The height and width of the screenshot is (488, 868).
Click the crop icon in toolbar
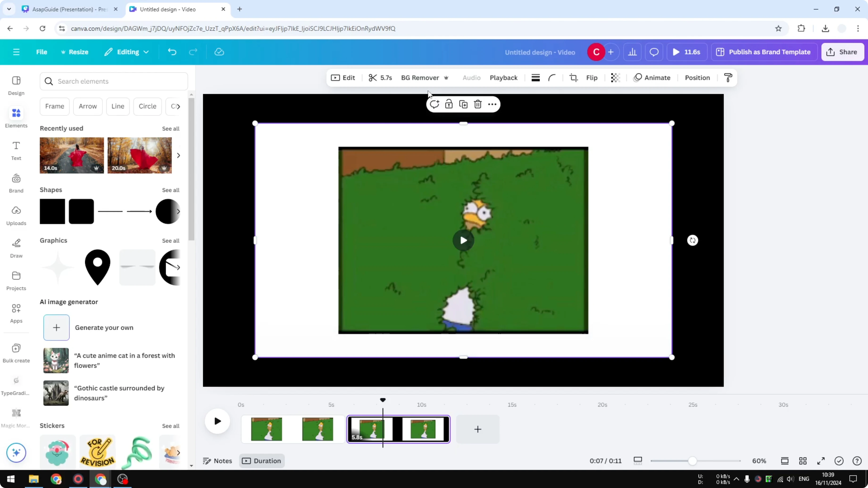pos(573,78)
